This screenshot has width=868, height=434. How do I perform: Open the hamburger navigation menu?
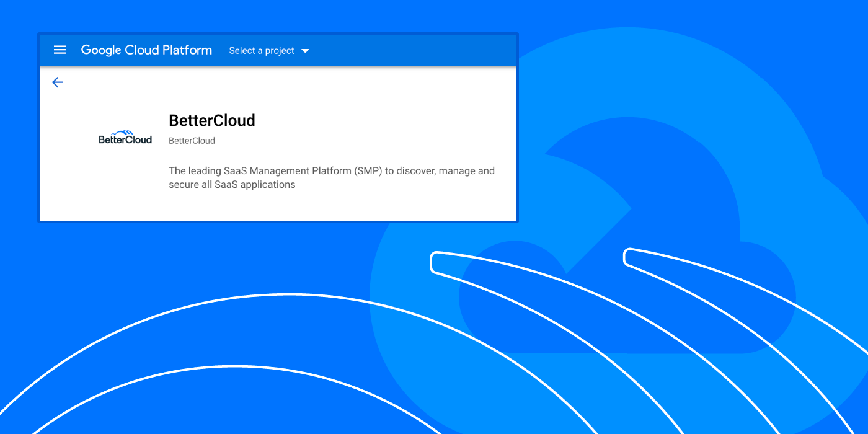(x=60, y=50)
